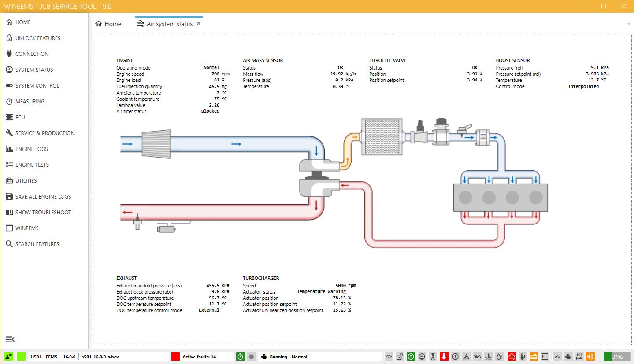Collapse the sidebar navigation menu
This screenshot has width=634, height=364.
[x=10, y=339]
